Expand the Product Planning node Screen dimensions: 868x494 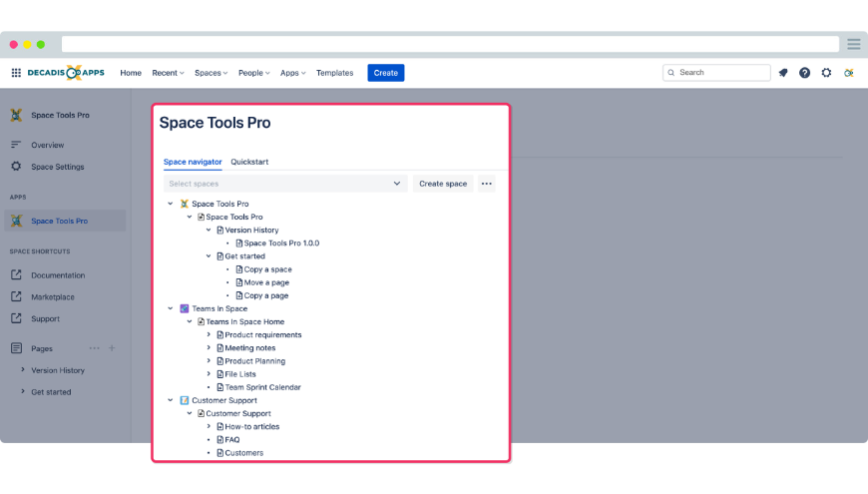tap(209, 361)
